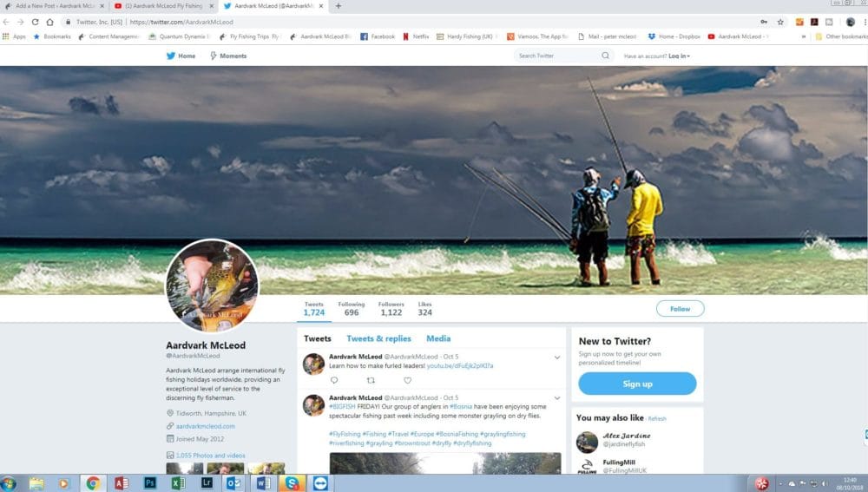The height and width of the screenshot is (492, 868).
Task: Open the #Bosnia hashtag
Action: coord(461,407)
